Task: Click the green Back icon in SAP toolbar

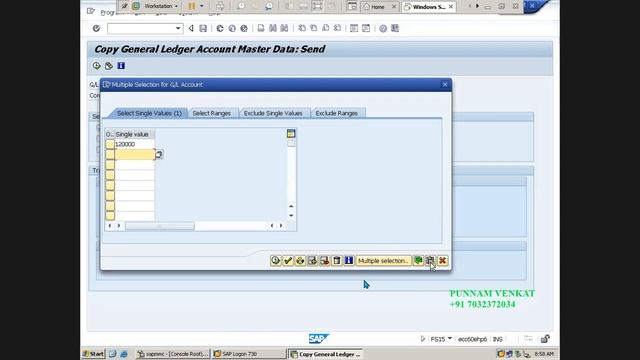Action: coord(220,28)
